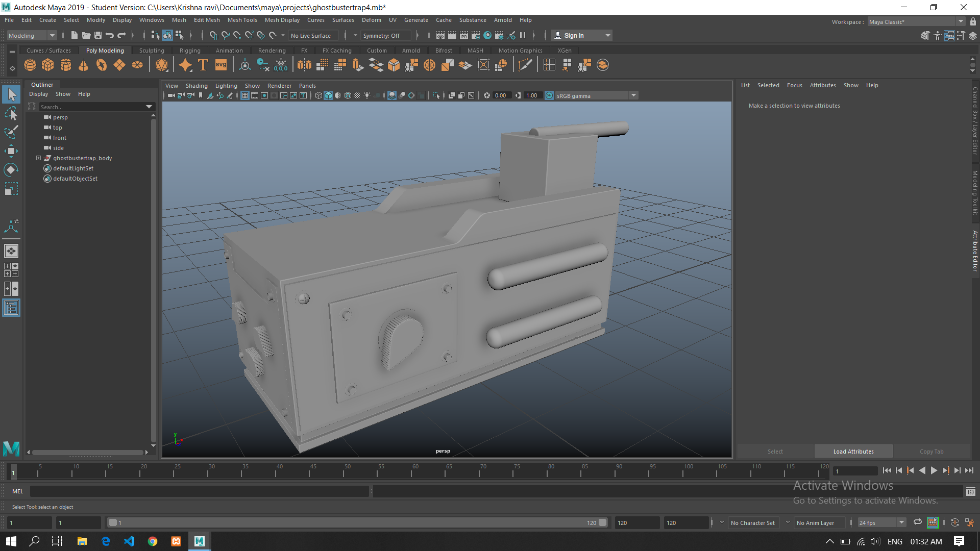Click the Undo arrow icon
The image size is (980, 551).
(x=110, y=35)
